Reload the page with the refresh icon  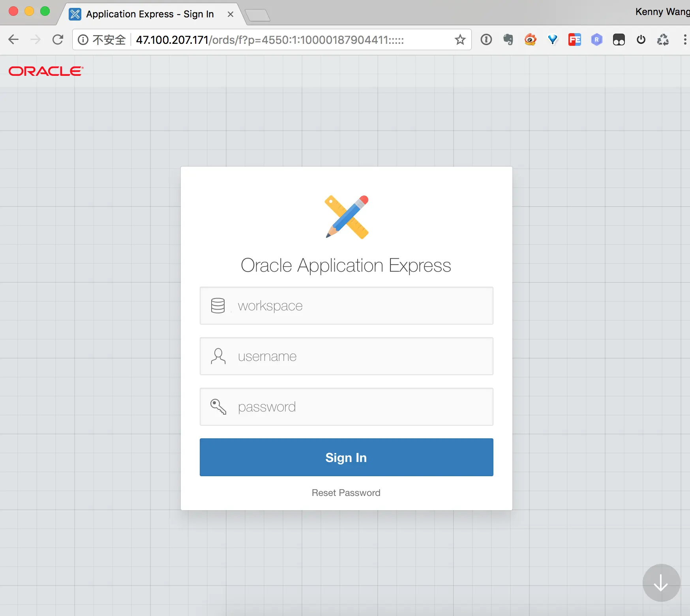[58, 39]
